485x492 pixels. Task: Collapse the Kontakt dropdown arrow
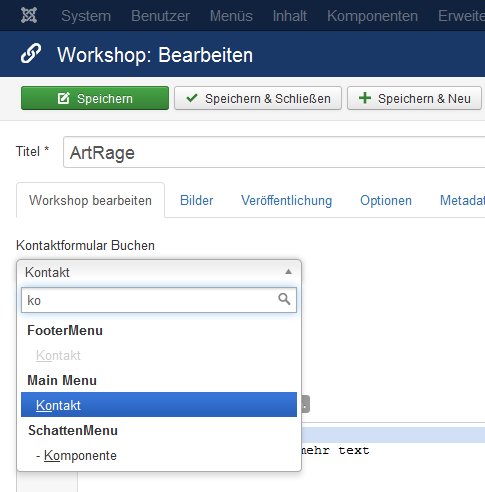288,272
